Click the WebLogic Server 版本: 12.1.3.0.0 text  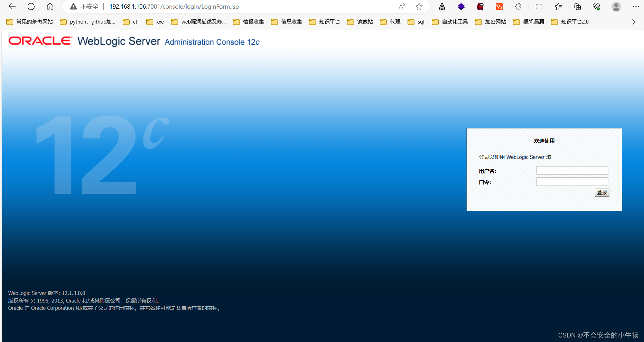[47, 293]
